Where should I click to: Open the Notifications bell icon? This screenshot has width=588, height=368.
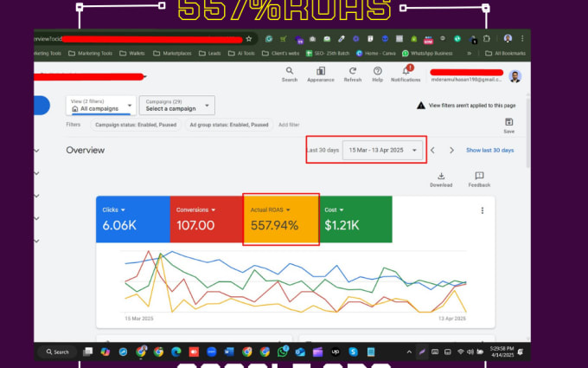click(406, 71)
